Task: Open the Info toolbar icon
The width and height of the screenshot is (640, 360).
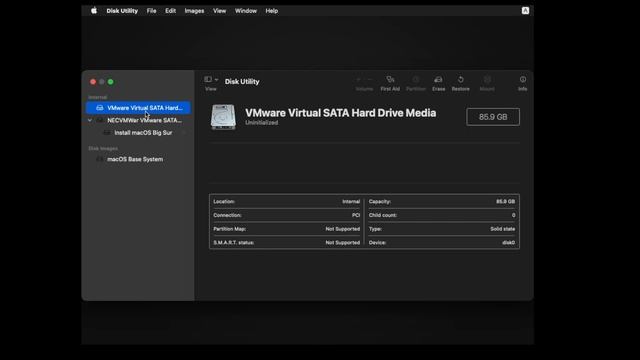Action: 522,83
